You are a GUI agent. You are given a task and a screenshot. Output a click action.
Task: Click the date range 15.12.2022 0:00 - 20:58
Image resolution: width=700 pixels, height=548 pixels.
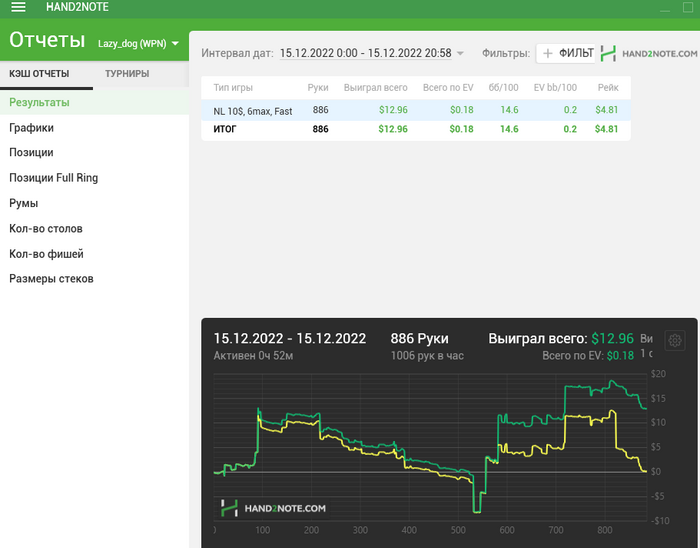pyautogui.click(x=365, y=53)
